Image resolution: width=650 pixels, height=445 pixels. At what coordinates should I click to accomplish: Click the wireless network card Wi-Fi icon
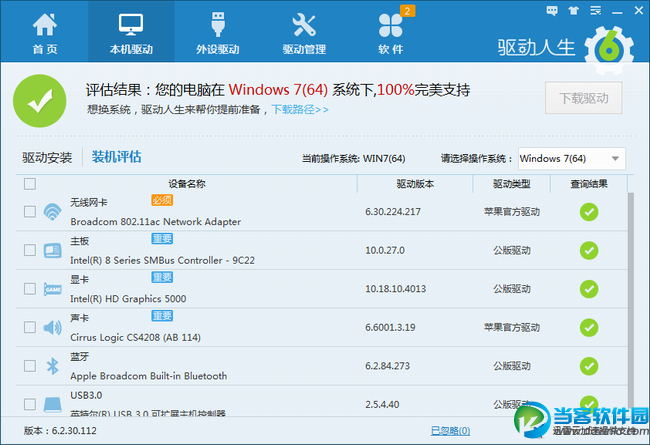coord(53,212)
